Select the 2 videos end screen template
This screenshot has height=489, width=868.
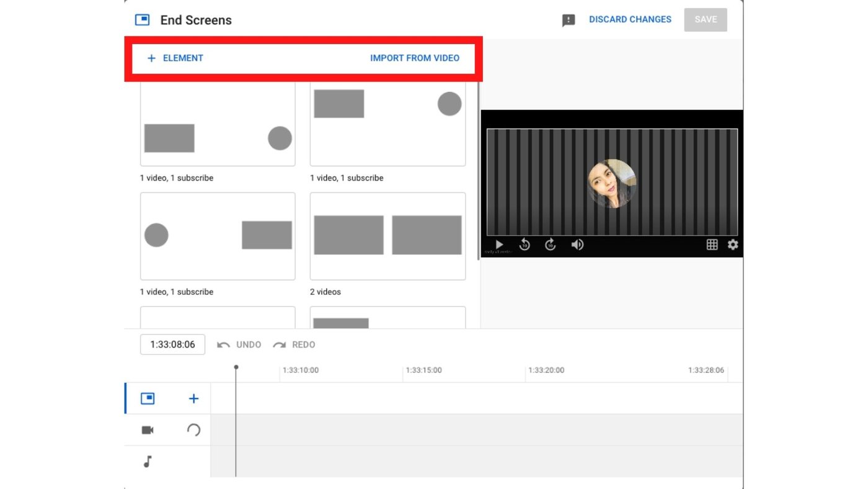coord(387,236)
